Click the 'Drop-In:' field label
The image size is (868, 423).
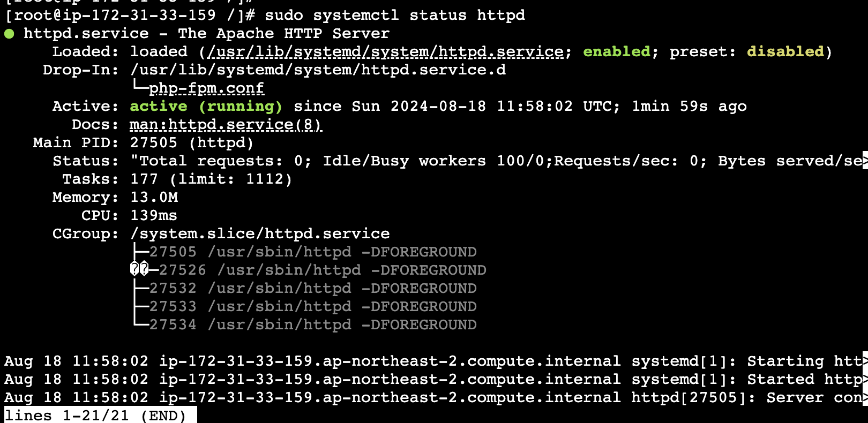point(80,70)
